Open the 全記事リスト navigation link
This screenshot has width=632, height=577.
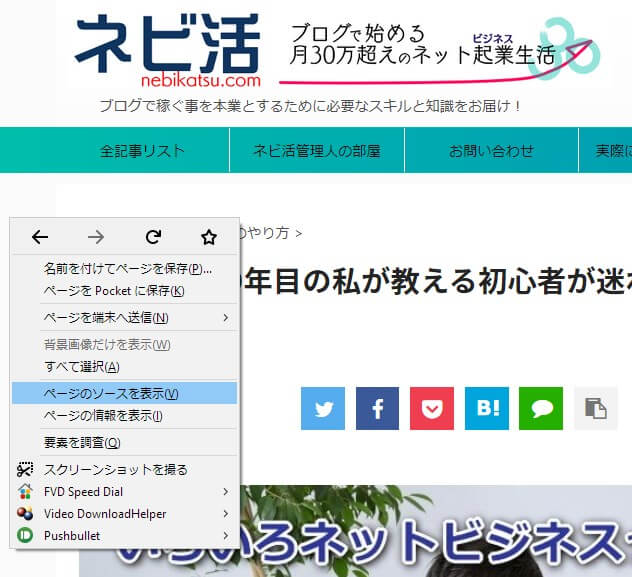142,151
